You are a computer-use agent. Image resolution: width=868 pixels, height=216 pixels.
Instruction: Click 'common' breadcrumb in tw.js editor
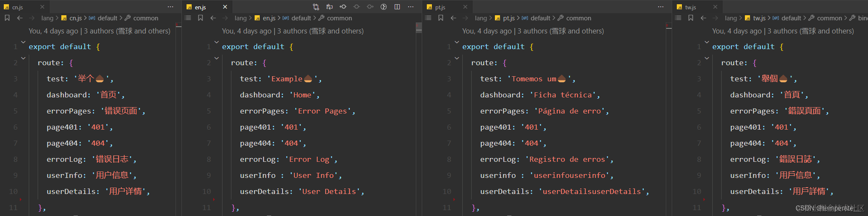(830, 18)
